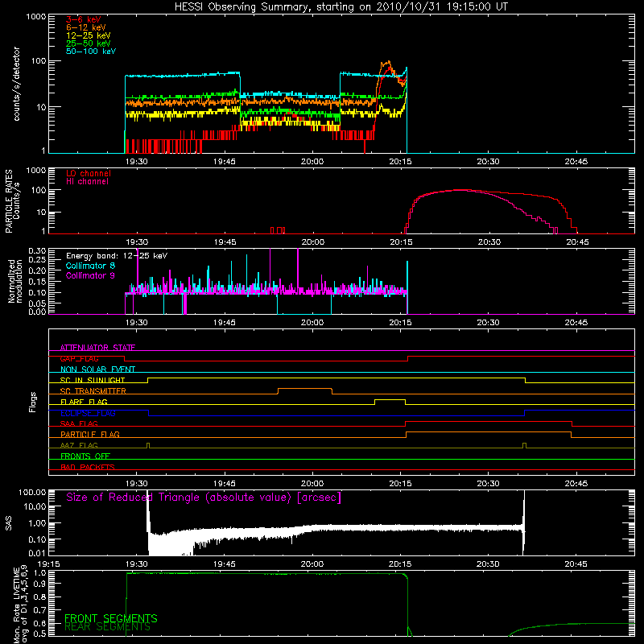Select the red 3-6 keV legend entry
This screenshot has height=644, width=644.
coord(83,19)
